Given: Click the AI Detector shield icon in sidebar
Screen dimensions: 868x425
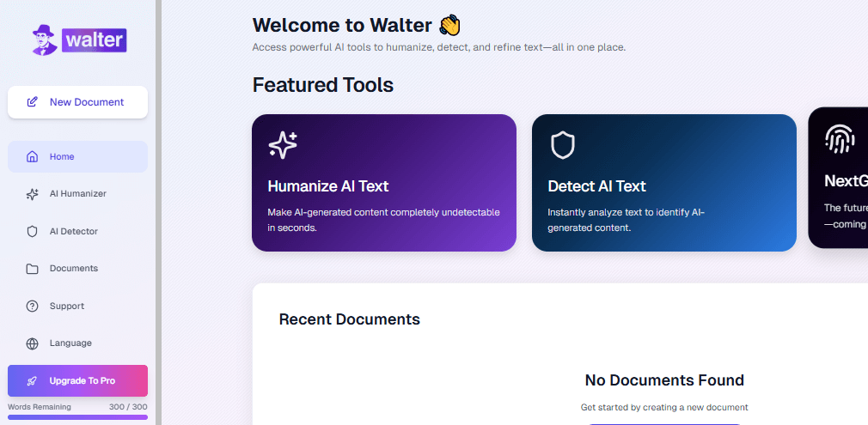Looking at the screenshot, I should pos(32,231).
